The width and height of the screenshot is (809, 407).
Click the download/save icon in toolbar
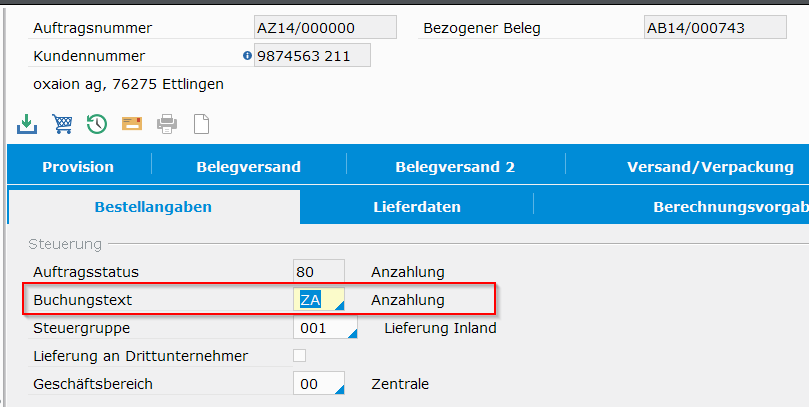[27, 124]
